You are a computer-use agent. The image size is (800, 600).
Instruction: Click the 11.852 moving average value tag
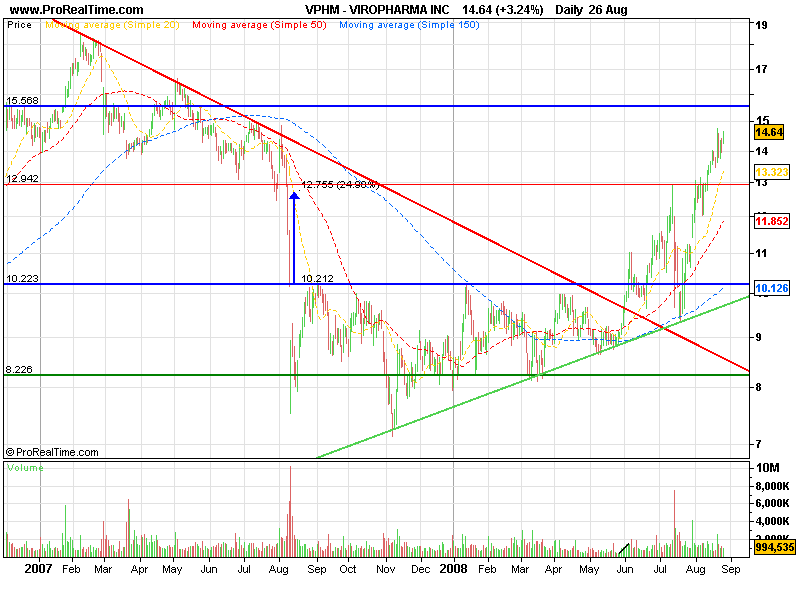coord(772,221)
